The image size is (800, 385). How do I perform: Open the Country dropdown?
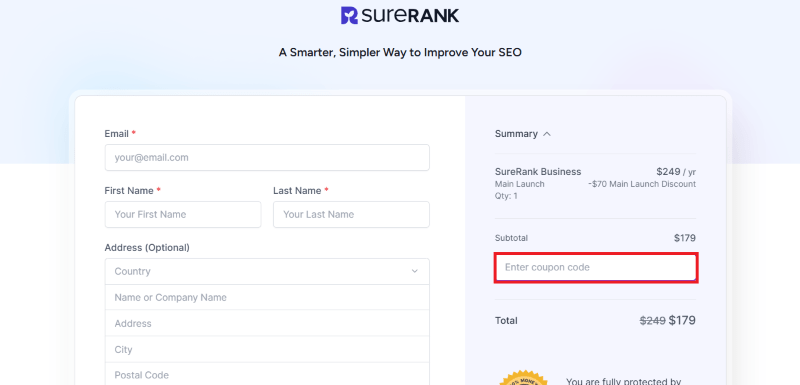pos(267,271)
